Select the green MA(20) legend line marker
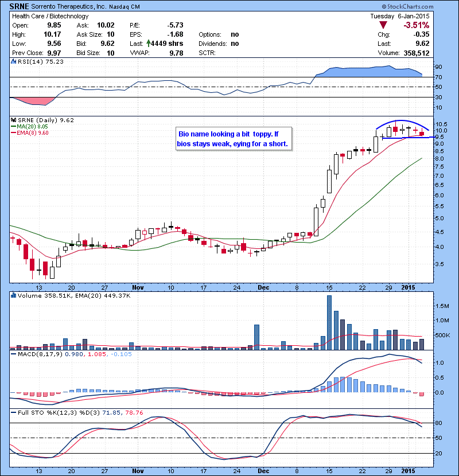The image size is (459, 476). (13, 127)
